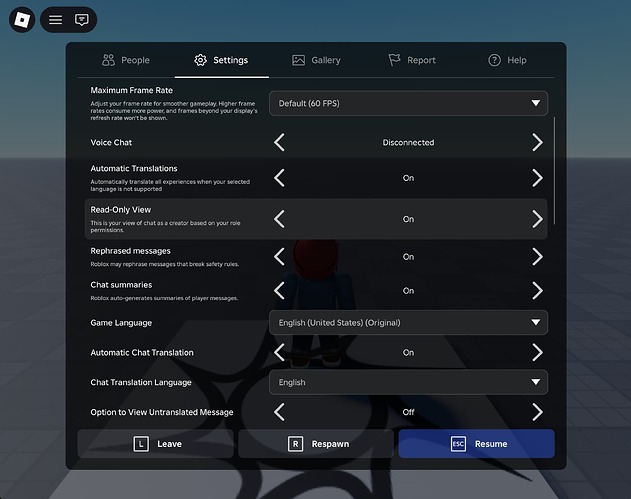Resume the game
The height and width of the screenshot is (499, 631).
point(476,443)
